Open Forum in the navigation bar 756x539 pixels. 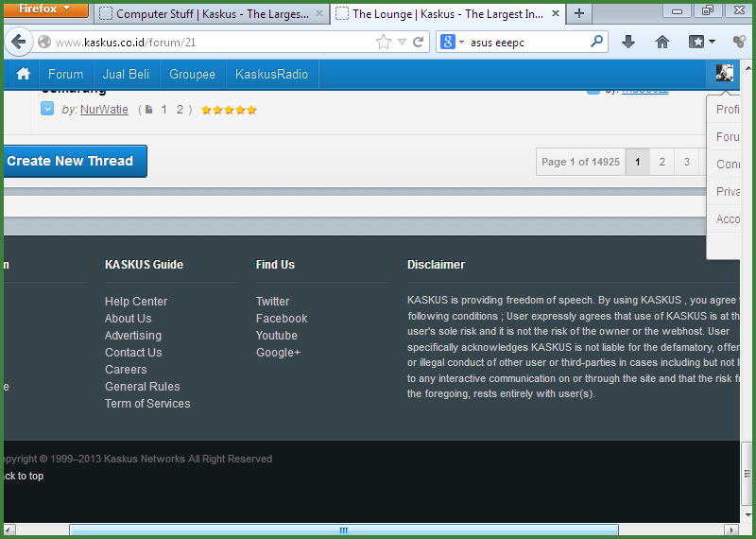(x=65, y=74)
